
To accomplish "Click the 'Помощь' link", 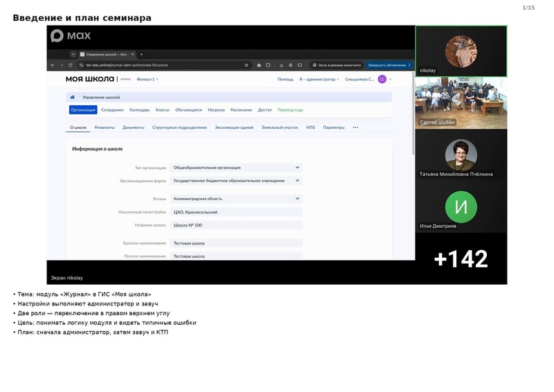I will 285,79.
